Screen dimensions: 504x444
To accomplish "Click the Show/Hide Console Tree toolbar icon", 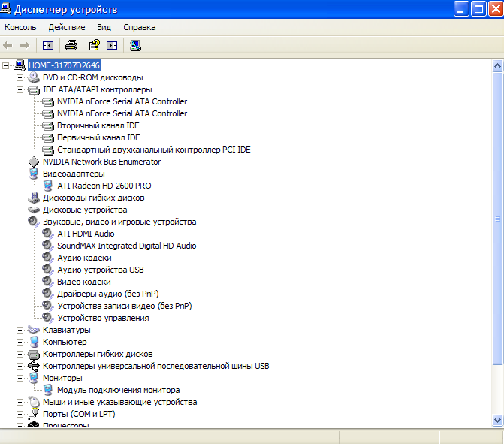I will click(x=49, y=45).
